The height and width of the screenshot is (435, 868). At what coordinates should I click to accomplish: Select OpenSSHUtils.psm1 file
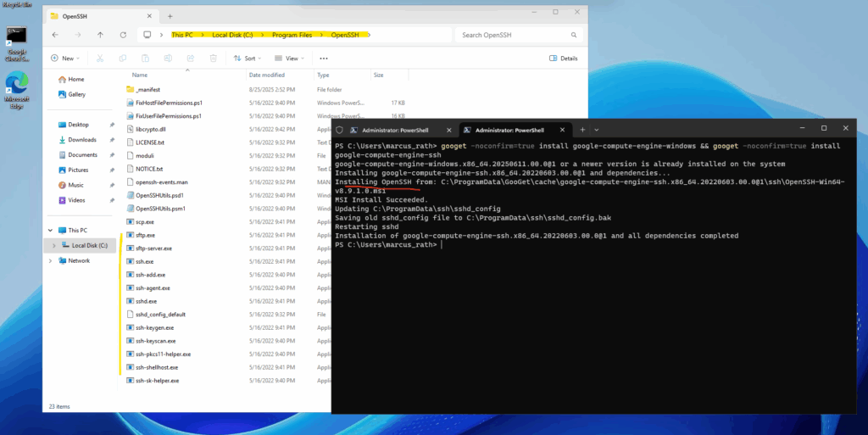tap(156, 209)
